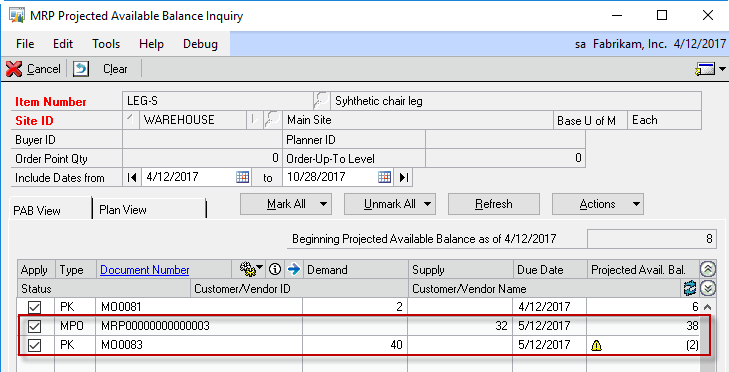Open the Site ID lookup magnifier
Screen dimensions: 729x372
click(x=273, y=120)
